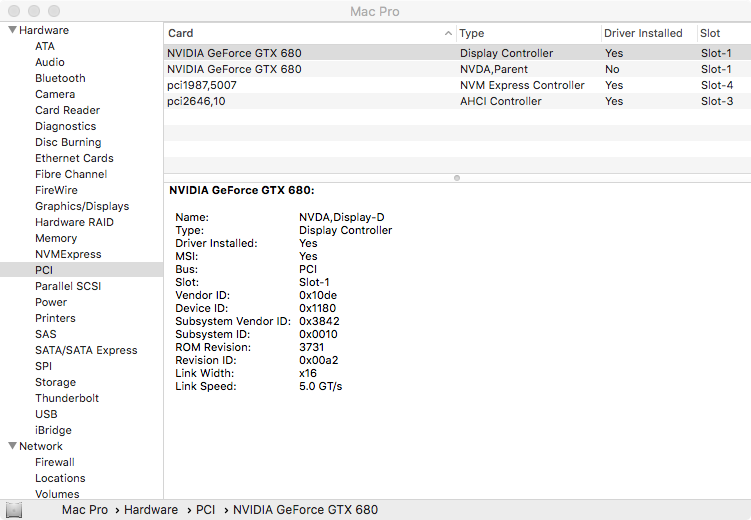Screen dimensions: 751x520
Task: Select Camera in the sidebar
Action: pos(55,94)
